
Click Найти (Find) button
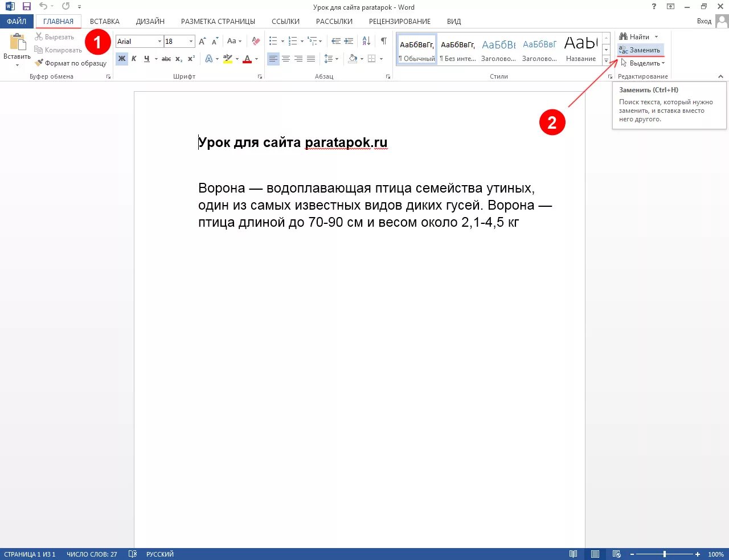pyautogui.click(x=634, y=36)
